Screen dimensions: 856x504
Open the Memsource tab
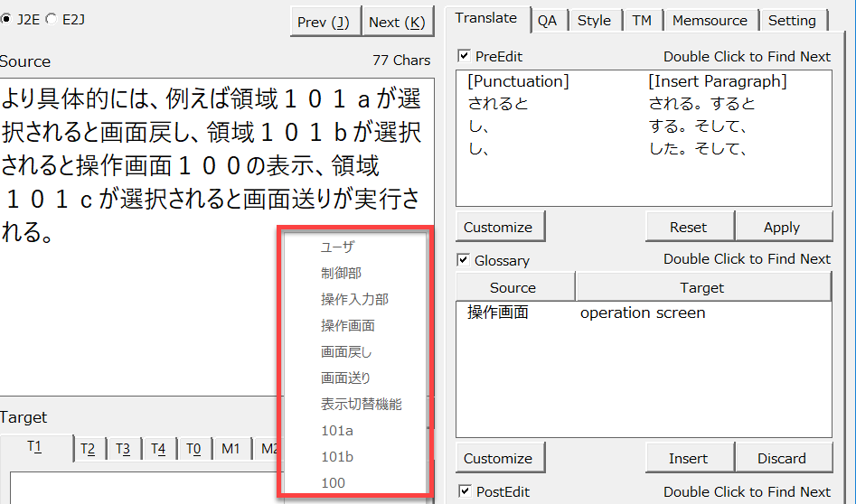710,20
